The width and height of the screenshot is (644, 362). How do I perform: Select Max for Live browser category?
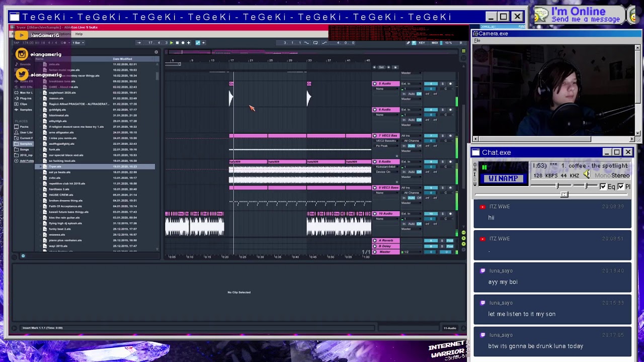(23, 93)
